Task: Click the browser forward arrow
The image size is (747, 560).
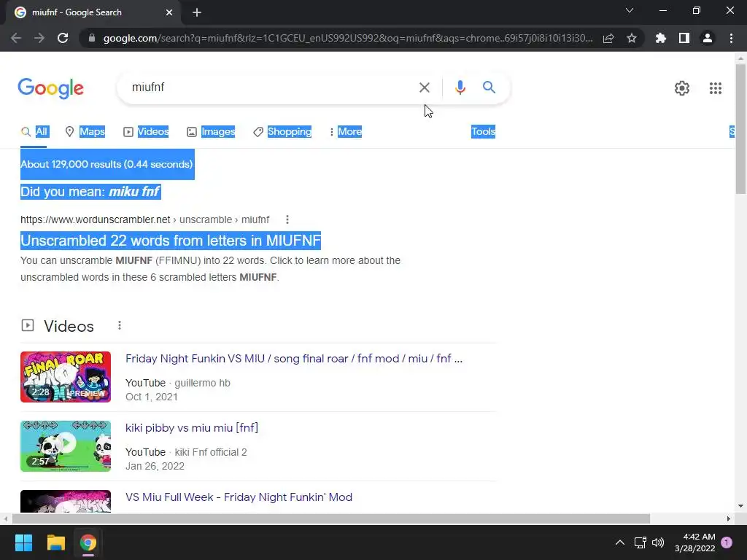Action: click(x=39, y=38)
